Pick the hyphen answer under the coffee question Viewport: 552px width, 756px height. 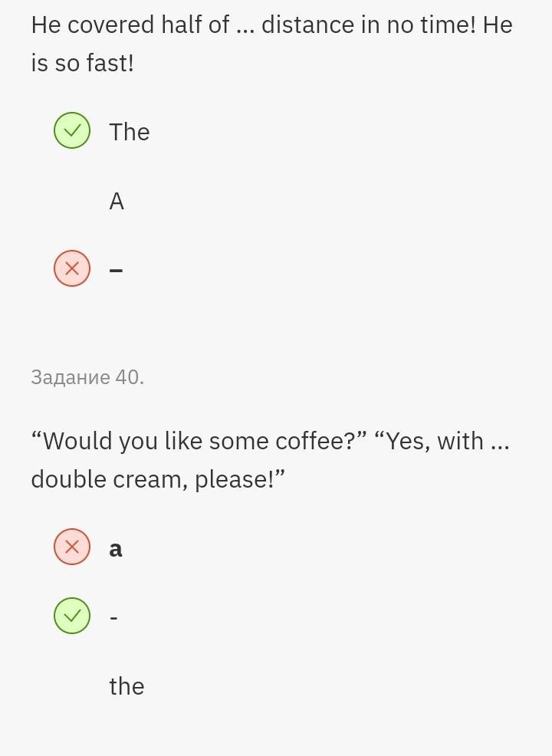click(114, 617)
